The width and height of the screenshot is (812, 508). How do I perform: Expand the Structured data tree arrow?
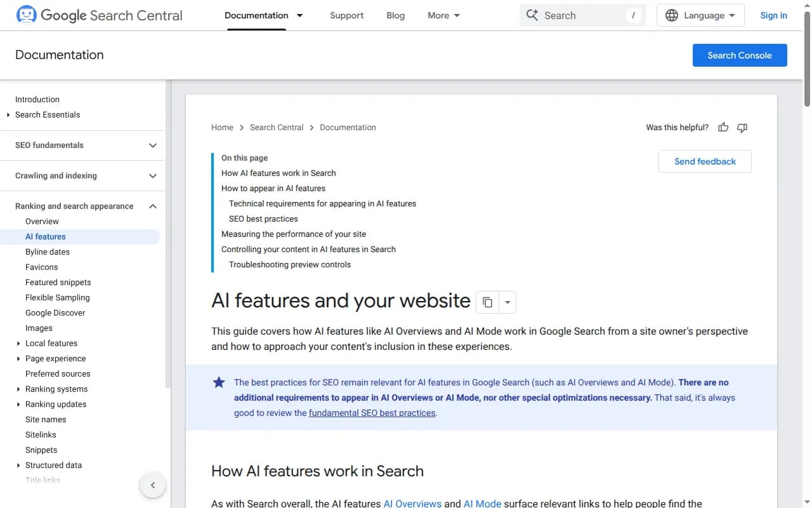click(18, 465)
